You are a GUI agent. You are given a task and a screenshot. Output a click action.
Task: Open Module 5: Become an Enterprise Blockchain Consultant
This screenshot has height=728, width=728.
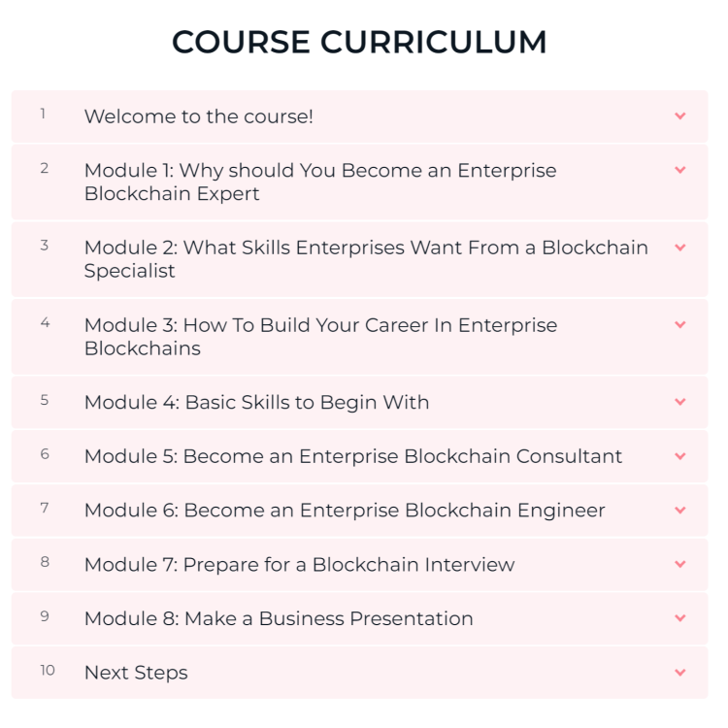353,456
